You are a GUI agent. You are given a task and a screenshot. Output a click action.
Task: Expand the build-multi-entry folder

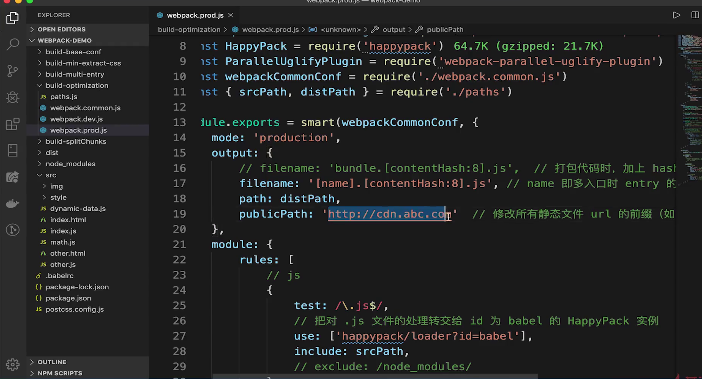click(x=75, y=74)
